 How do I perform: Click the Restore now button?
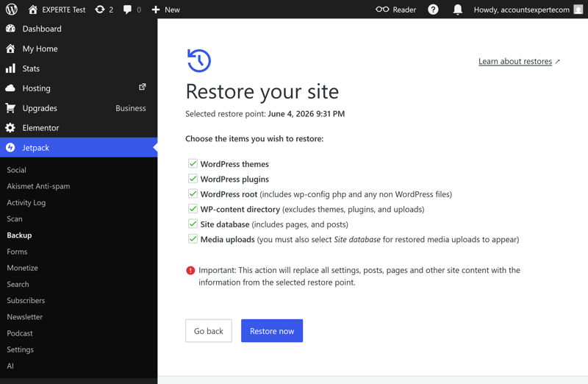click(272, 331)
